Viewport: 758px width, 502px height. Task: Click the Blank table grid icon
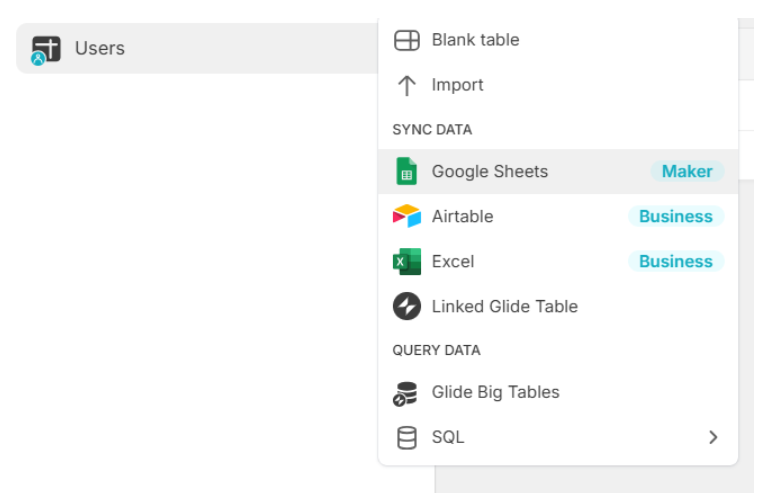tap(407, 40)
